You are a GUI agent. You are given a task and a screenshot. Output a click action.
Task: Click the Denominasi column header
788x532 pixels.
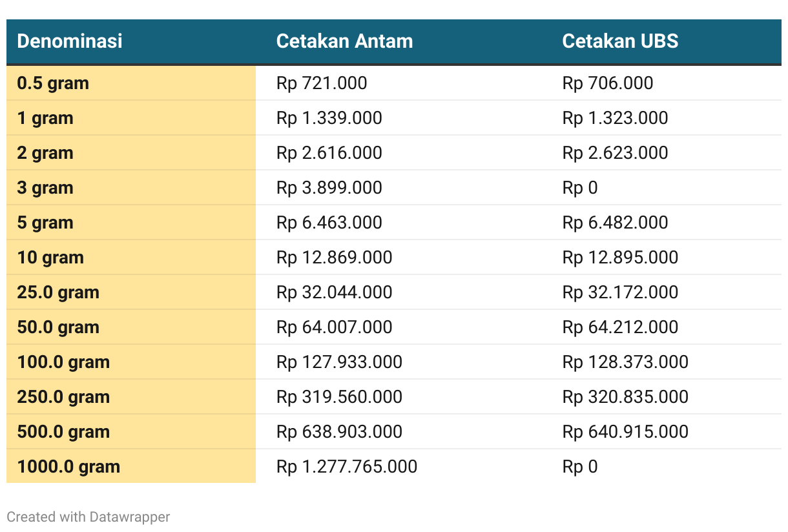[70, 41]
